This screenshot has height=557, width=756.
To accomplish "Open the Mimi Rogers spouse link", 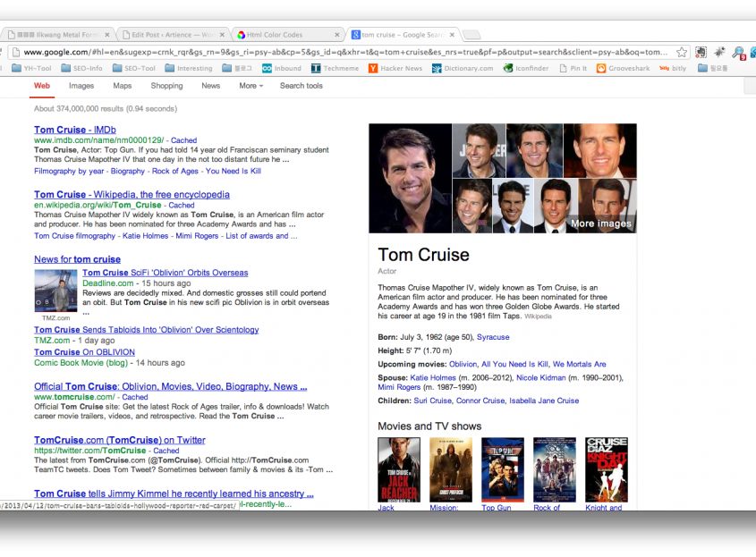I will [x=399, y=387].
